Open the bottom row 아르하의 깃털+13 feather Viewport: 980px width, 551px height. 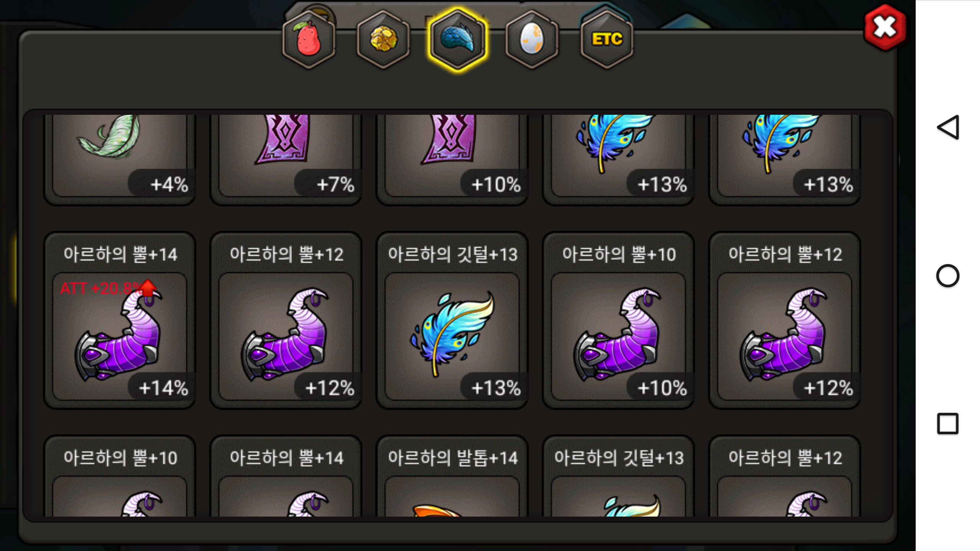coord(618,476)
